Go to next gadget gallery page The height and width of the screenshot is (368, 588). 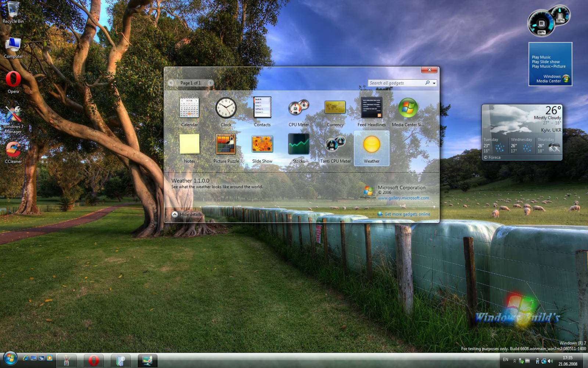click(210, 83)
